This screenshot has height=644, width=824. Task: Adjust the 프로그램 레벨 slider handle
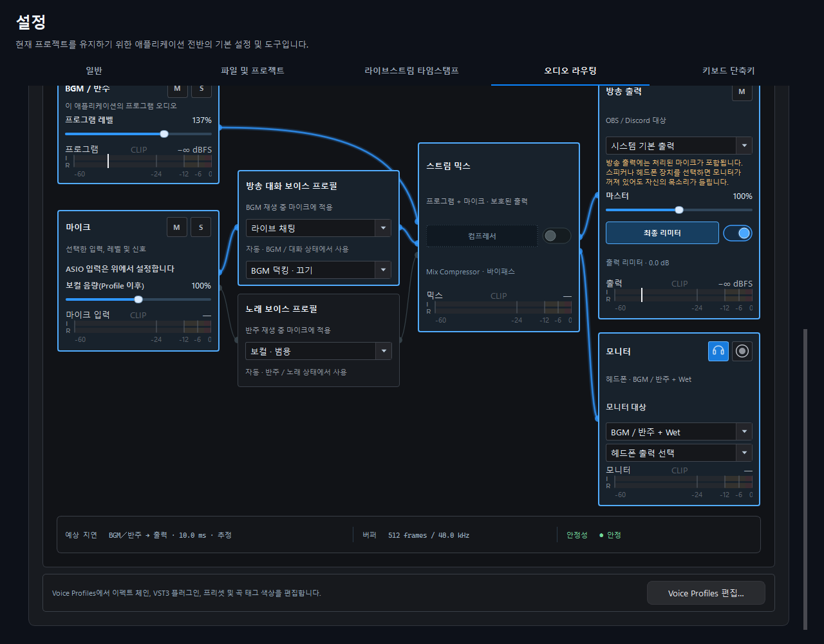coord(164,134)
